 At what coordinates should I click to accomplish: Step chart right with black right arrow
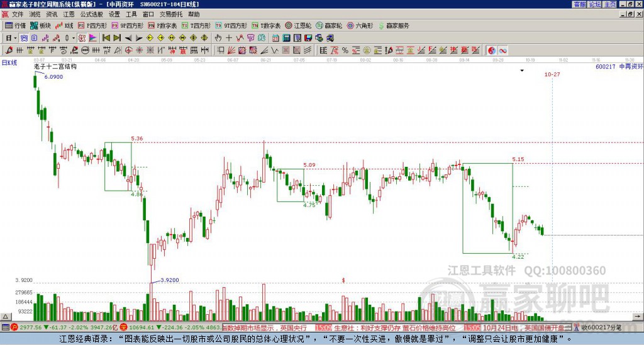click(x=139, y=38)
